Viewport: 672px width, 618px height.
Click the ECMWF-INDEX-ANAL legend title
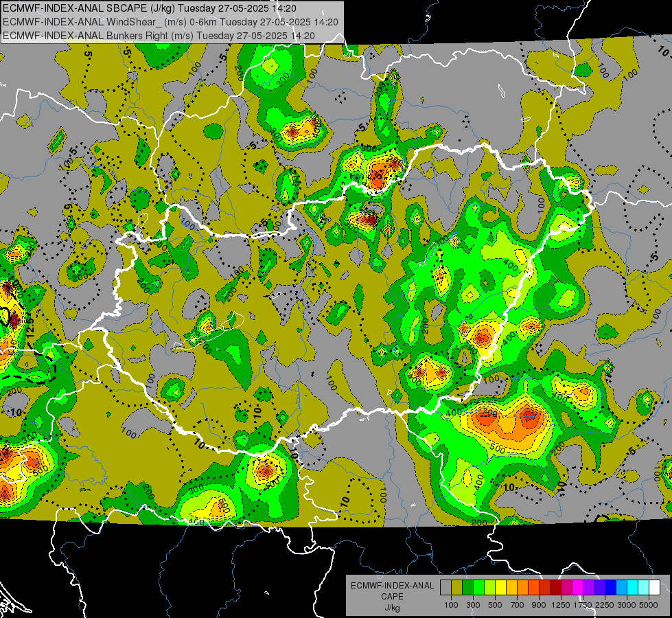click(x=393, y=586)
